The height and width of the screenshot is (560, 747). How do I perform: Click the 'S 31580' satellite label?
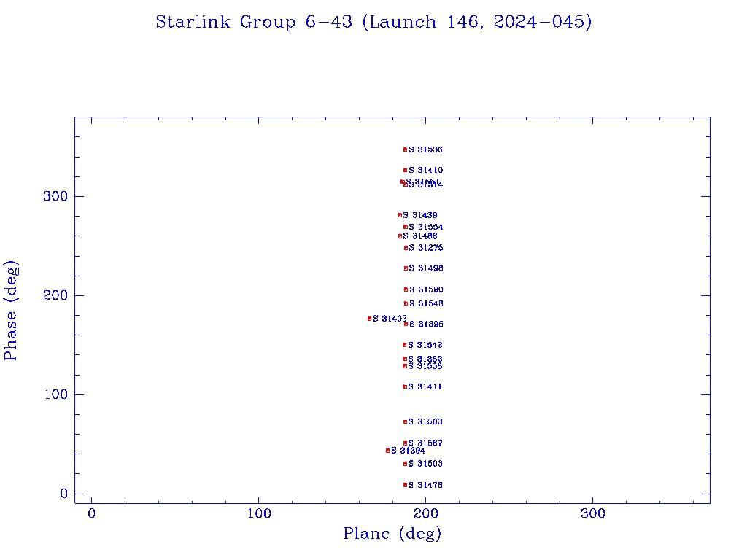pos(426,289)
